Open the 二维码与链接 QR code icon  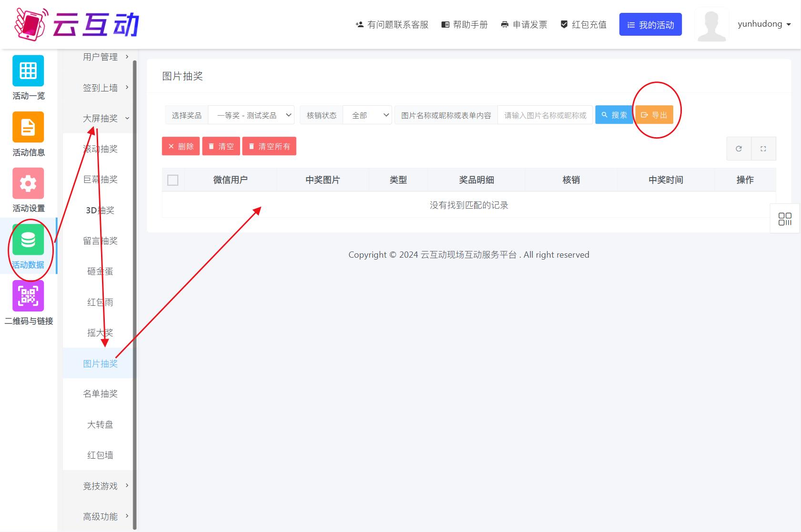point(28,296)
